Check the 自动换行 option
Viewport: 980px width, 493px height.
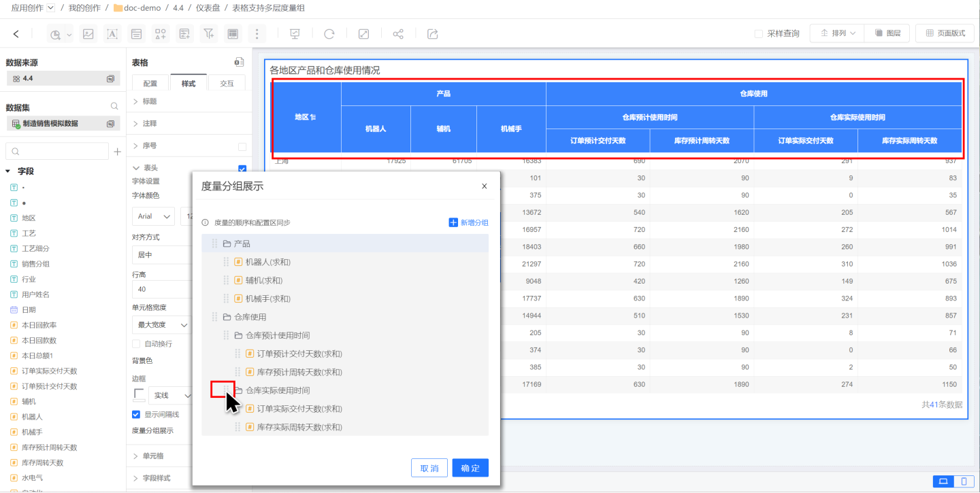click(136, 344)
